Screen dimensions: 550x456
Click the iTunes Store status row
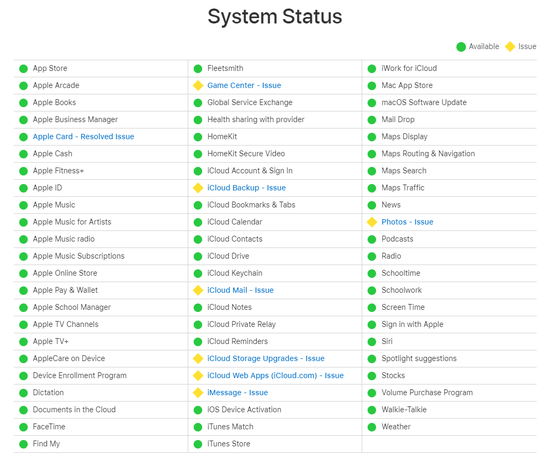pyautogui.click(x=275, y=444)
